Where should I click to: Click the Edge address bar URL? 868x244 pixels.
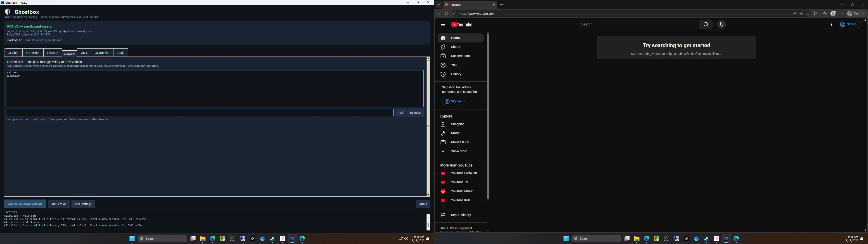pyautogui.click(x=476, y=14)
